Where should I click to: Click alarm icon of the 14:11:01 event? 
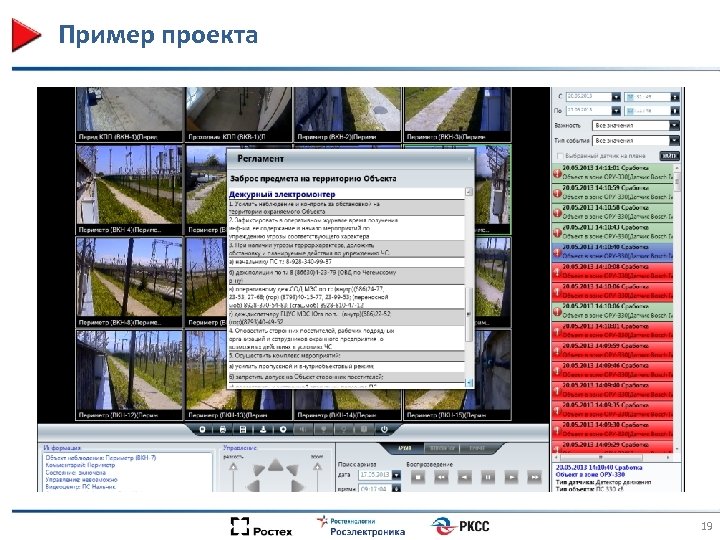557,174
